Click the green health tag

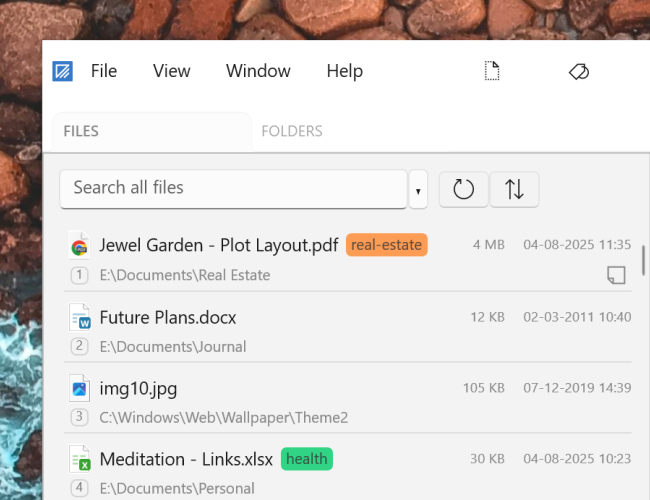point(307,459)
